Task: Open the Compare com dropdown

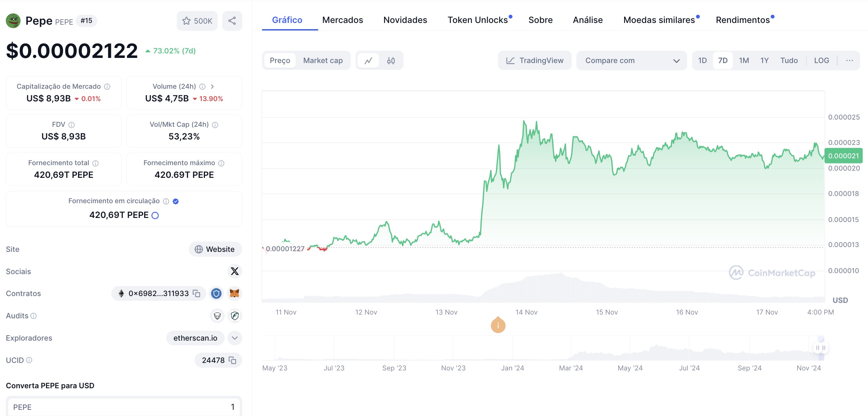Action: point(632,61)
